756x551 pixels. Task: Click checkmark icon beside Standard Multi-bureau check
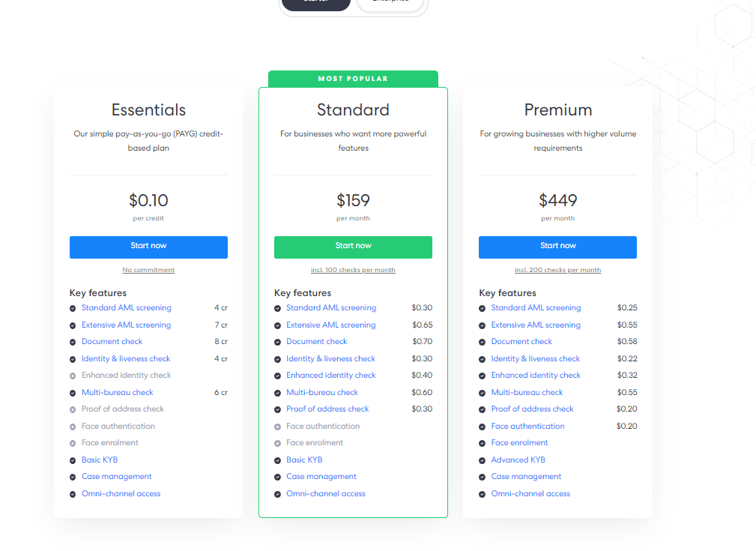coord(277,393)
